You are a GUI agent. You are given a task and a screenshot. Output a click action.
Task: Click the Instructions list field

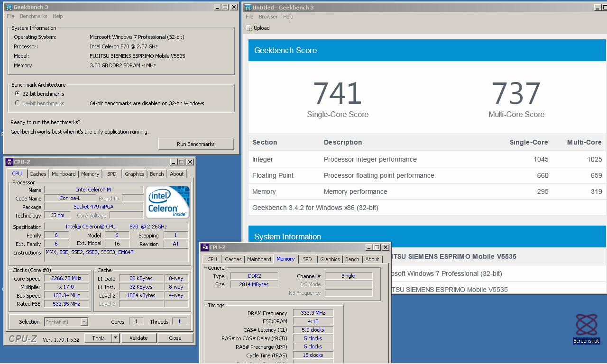point(116,255)
